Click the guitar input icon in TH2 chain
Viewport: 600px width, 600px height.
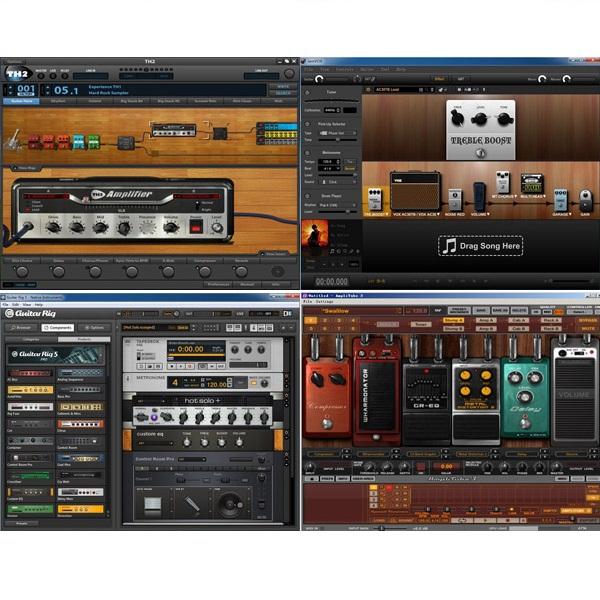[x=14, y=139]
